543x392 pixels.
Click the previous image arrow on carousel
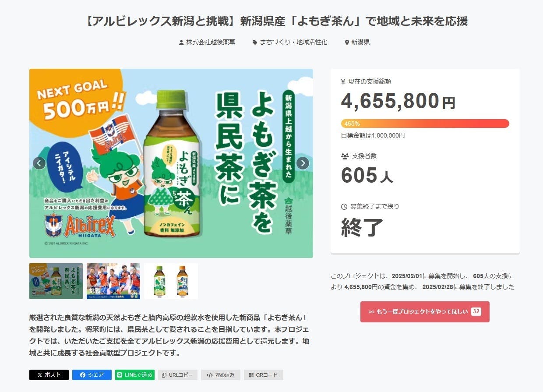point(39,163)
